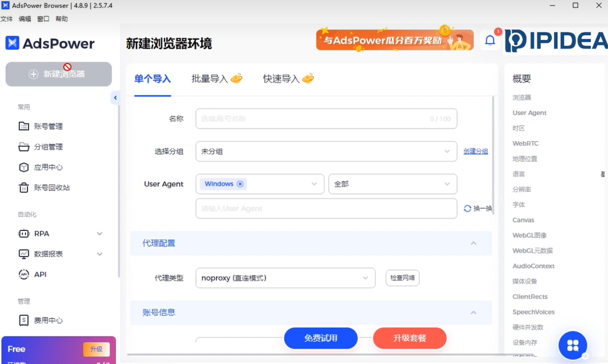Click the RPA robot icon
The height and width of the screenshot is (364, 608).
click(24, 234)
